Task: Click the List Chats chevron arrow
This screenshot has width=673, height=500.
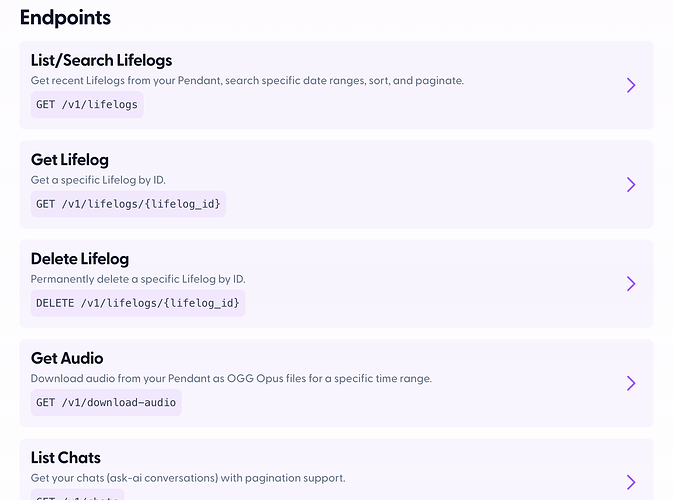Action: (631, 482)
